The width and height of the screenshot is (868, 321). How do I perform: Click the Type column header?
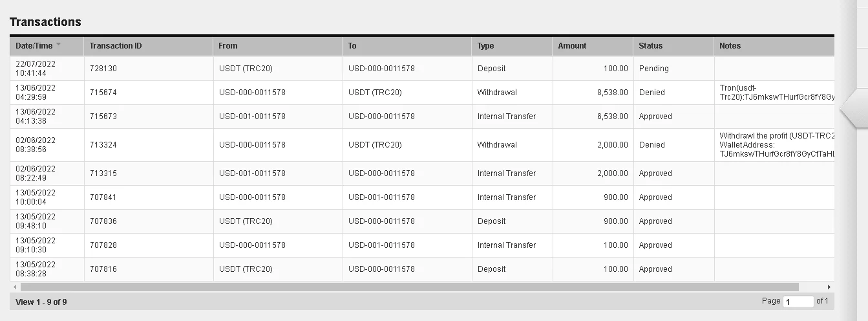pos(485,46)
